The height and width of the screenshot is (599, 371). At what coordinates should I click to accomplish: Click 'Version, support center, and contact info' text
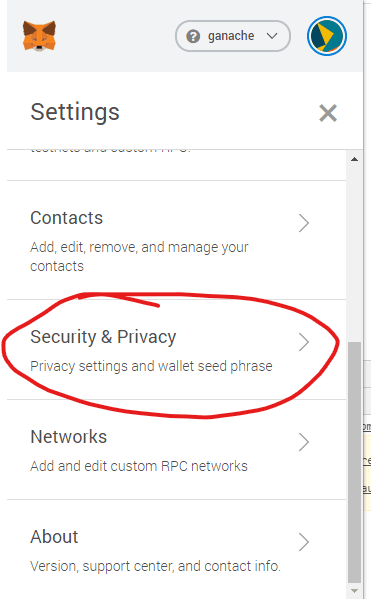pyautogui.click(x=155, y=566)
